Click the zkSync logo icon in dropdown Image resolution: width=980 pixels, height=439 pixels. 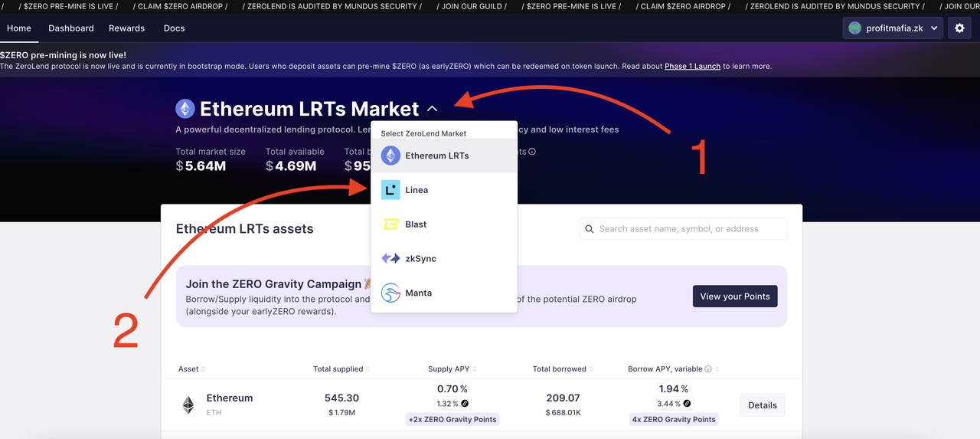pyautogui.click(x=390, y=259)
